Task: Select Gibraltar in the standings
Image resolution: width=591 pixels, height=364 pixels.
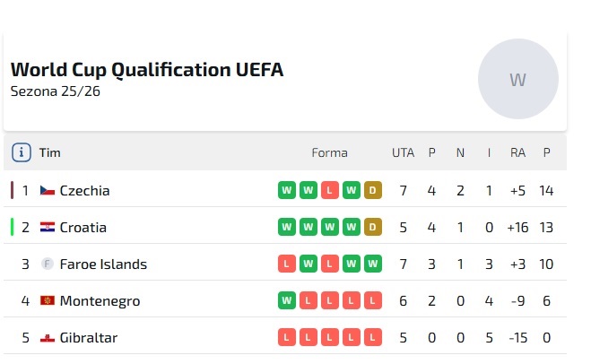Action: click(x=88, y=338)
